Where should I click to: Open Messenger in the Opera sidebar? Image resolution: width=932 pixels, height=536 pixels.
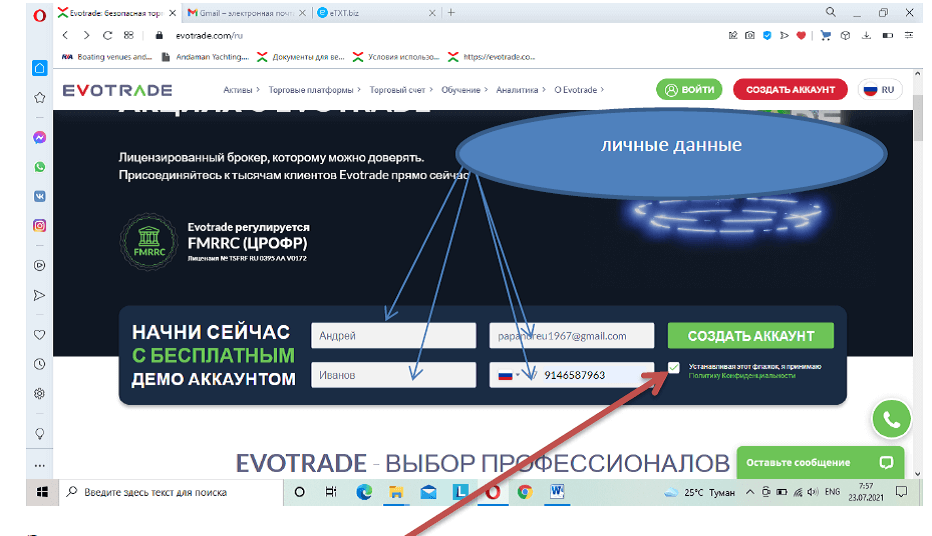coord(39,138)
